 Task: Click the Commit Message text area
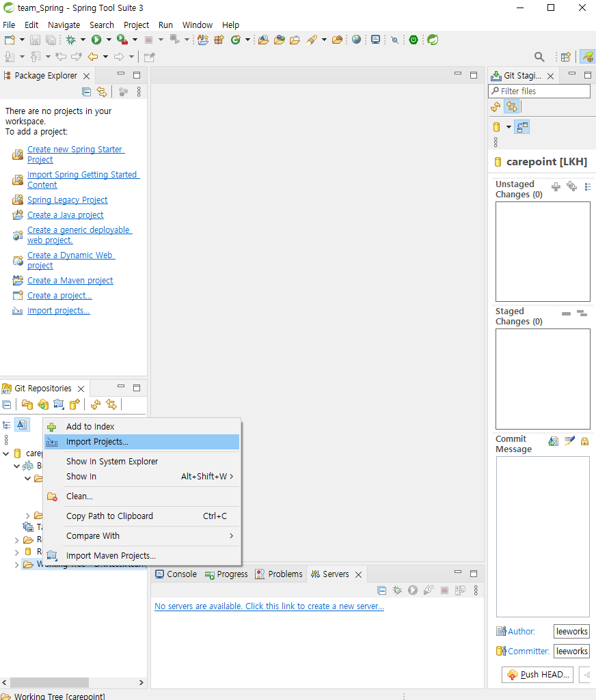[543, 537]
